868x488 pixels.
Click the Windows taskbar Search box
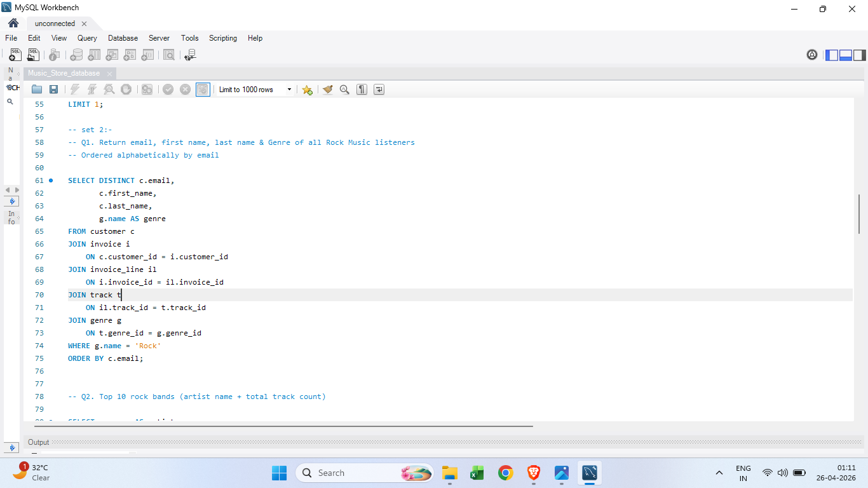(365, 473)
